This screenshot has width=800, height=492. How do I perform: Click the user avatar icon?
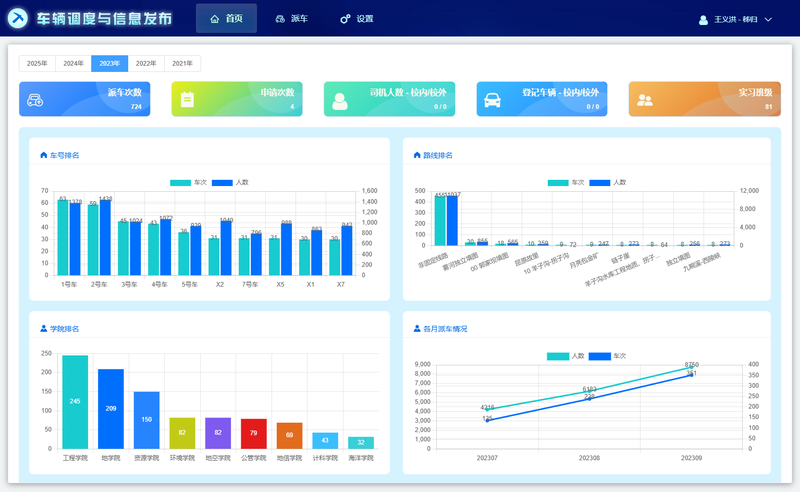[x=703, y=20]
